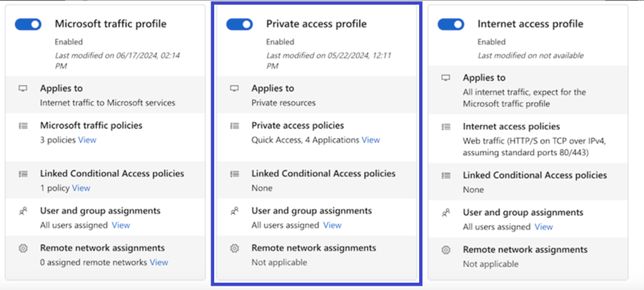The image size is (644, 290).
Task: View Internet access user and group assignments
Action: [543, 226]
